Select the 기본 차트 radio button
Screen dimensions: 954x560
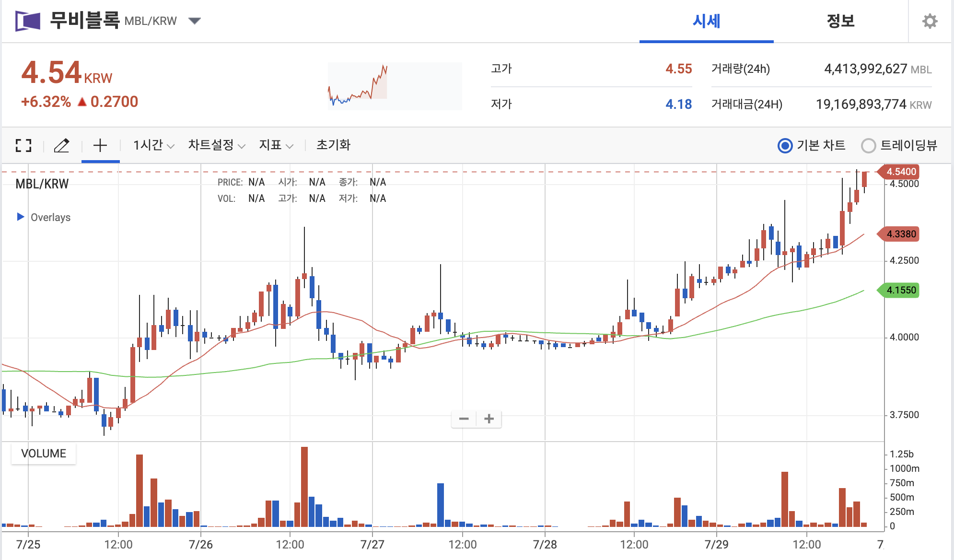coord(785,145)
